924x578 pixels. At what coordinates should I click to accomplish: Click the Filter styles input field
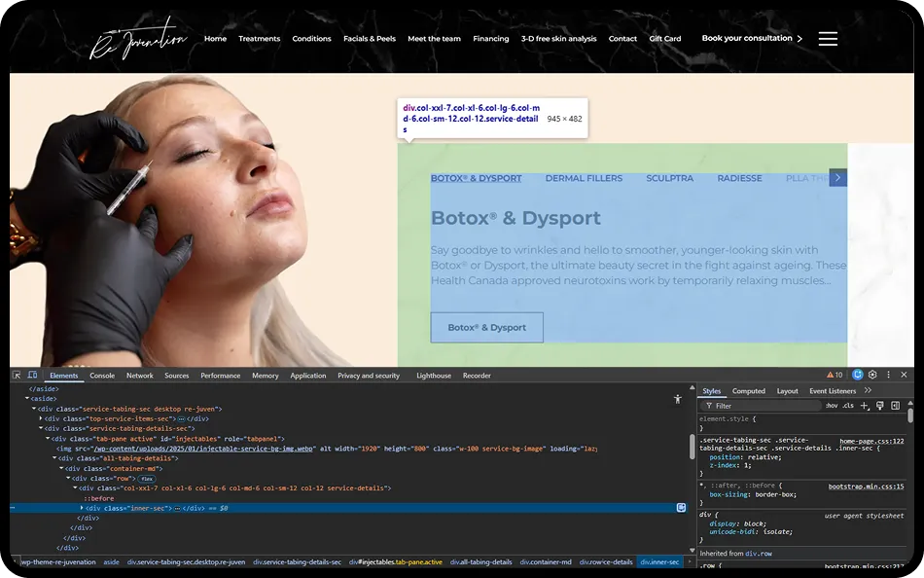761,406
